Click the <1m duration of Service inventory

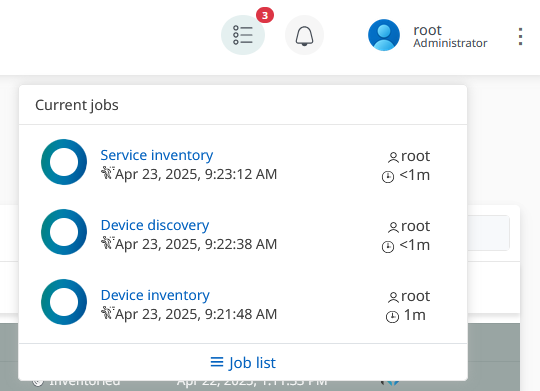(415, 175)
